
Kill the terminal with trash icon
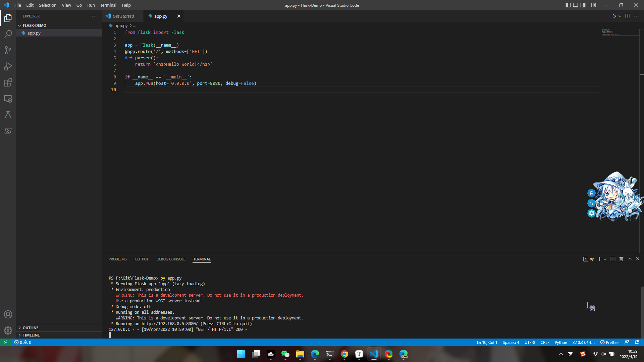[621, 259]
